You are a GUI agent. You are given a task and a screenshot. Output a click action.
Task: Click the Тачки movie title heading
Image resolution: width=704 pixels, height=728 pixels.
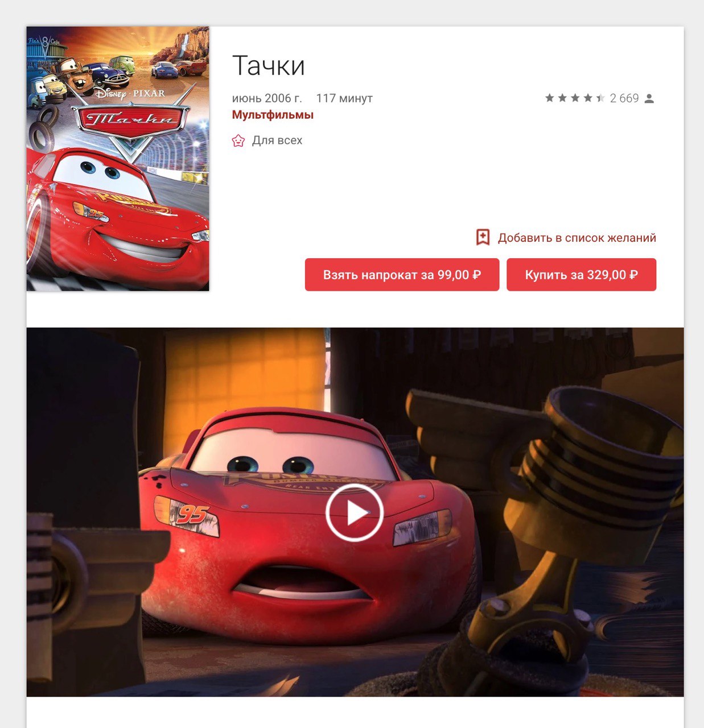coord(269,65)
